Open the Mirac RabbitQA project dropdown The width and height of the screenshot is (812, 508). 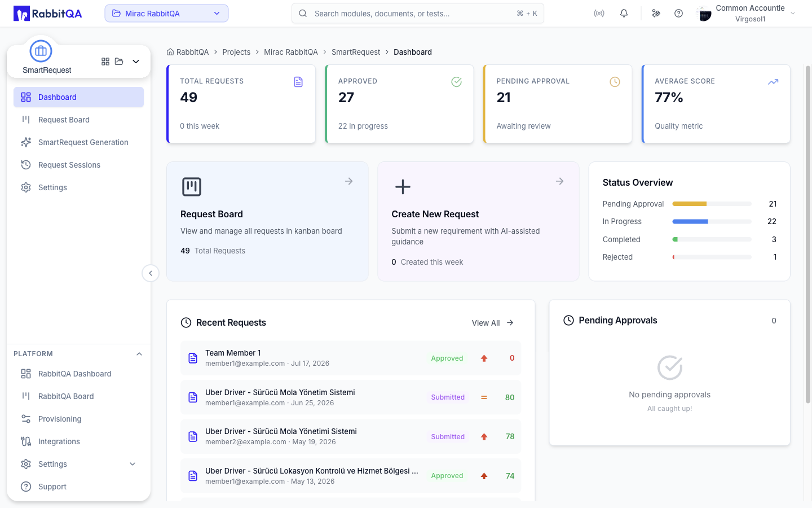(166, 14)
